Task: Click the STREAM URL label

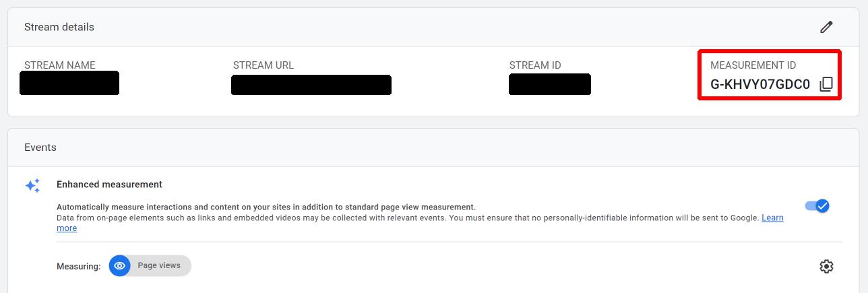Action: 263,65
